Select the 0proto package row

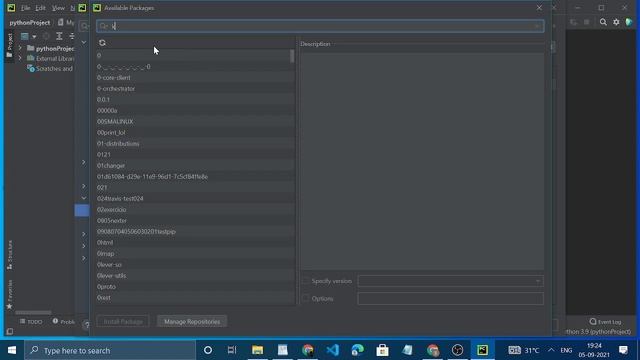point(196,287)
